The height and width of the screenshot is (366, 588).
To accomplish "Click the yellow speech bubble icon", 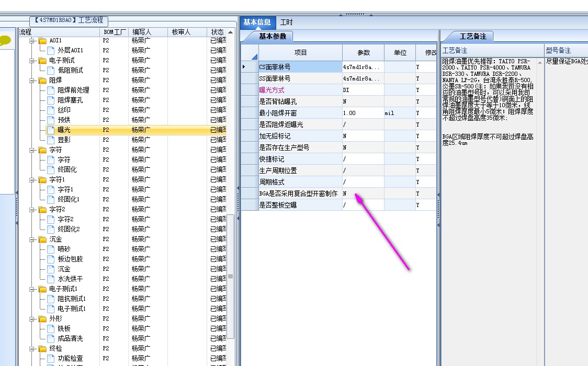I will click(x=5, y=40).
